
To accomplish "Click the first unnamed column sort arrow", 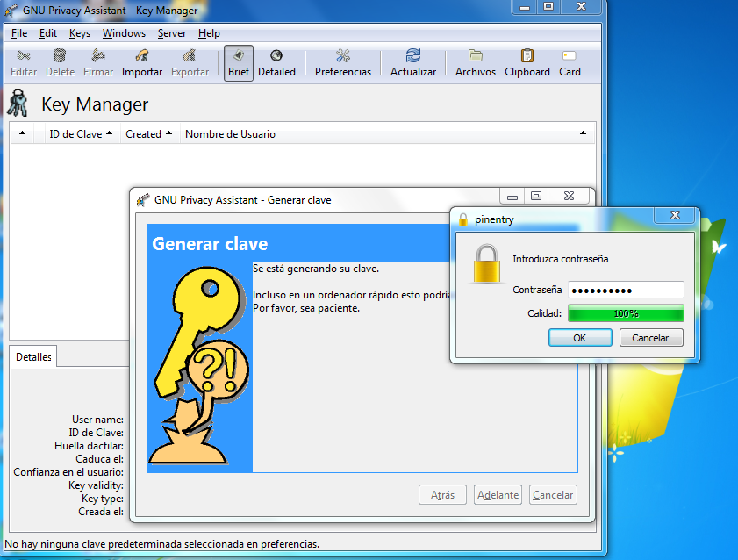I will 22,133.
